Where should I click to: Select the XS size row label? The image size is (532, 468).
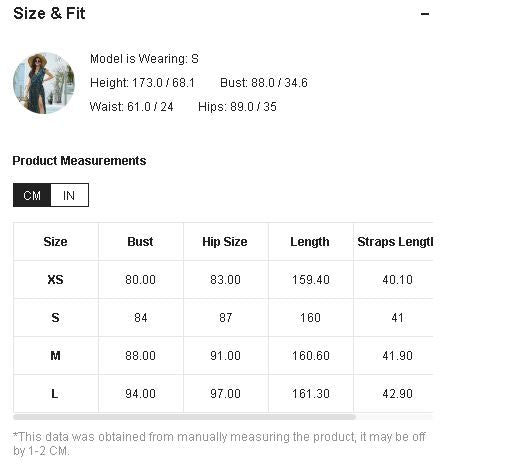(x=56, y=280)
